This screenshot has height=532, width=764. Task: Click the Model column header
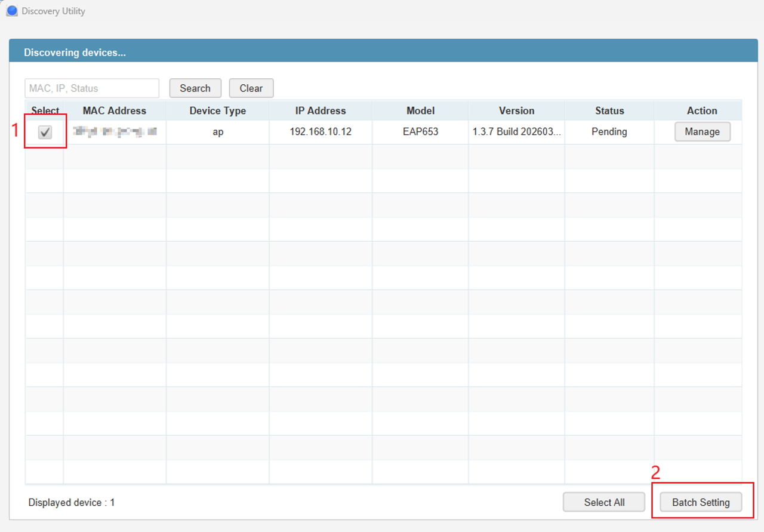[420, 110]
